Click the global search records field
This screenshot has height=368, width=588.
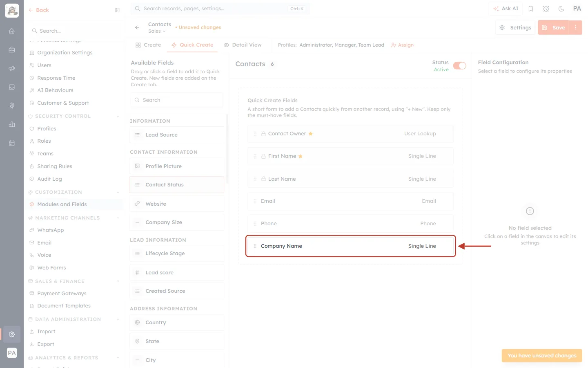click(x=220, y=9)
